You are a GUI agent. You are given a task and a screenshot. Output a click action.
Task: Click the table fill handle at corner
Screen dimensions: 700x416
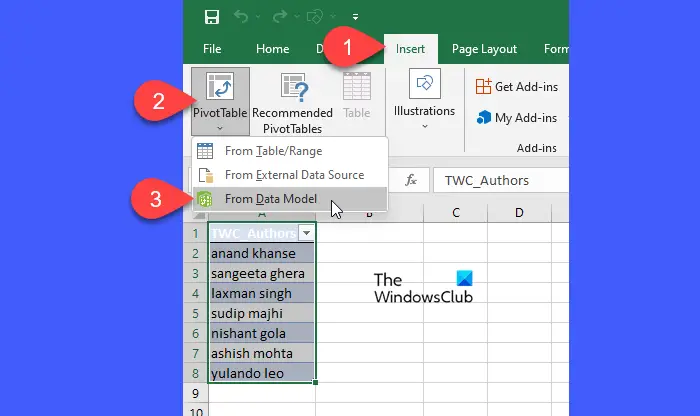click(x=316, y=383)
